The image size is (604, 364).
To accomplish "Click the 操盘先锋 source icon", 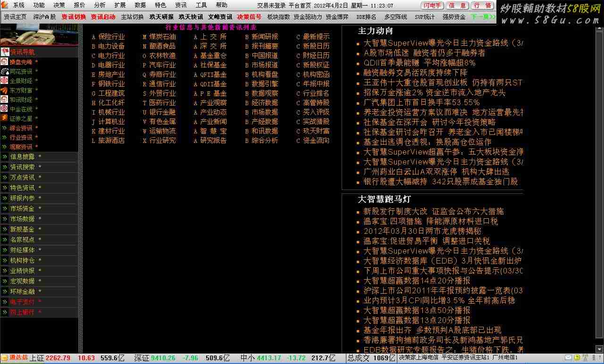I will (5, 62).
